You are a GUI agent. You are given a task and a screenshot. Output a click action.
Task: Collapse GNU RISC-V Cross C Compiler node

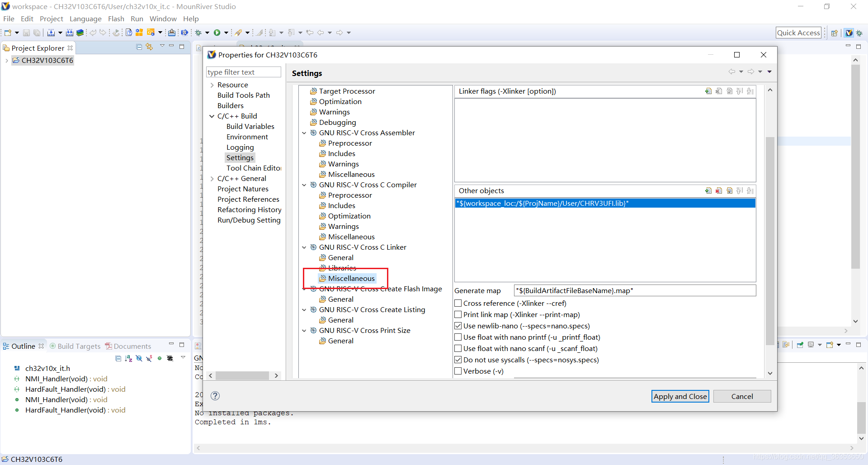[x=304, y=185]
